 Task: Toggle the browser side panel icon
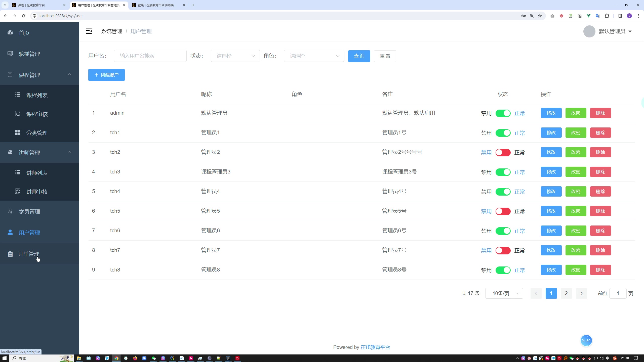tap(620, 16)
